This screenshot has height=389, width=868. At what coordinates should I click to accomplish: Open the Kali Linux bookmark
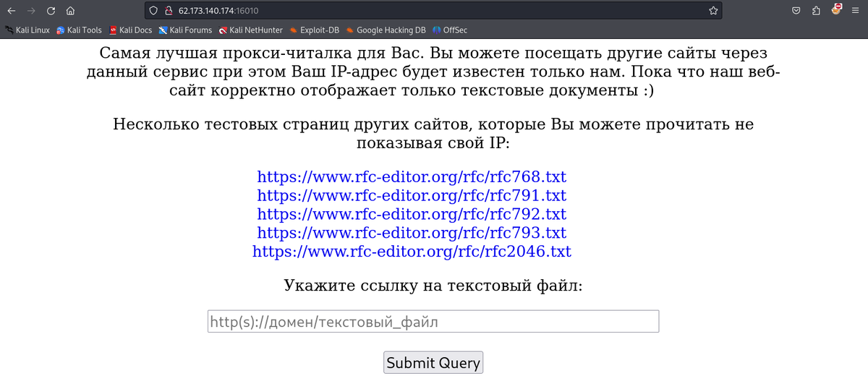27,30
